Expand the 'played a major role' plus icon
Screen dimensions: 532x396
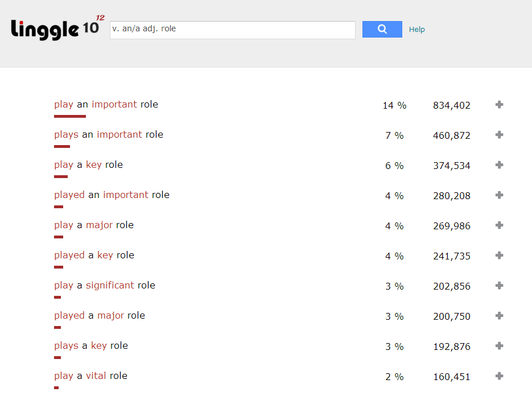499,316
